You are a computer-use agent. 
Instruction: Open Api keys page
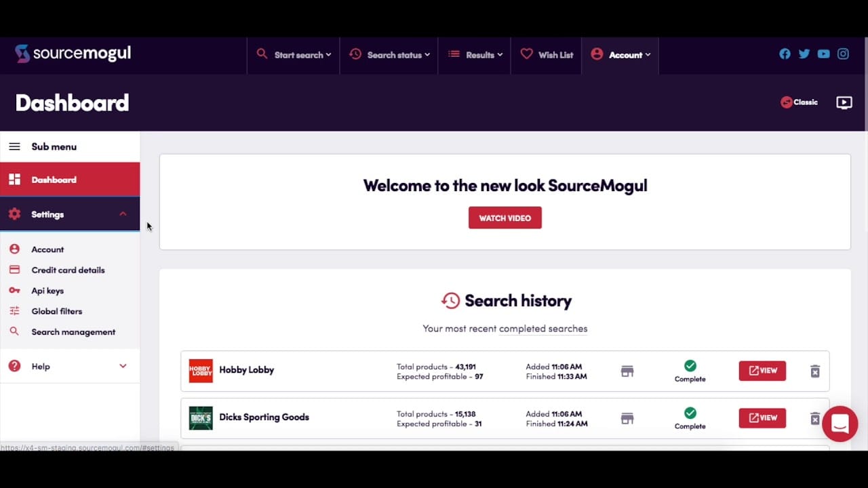tap(47, 291)
